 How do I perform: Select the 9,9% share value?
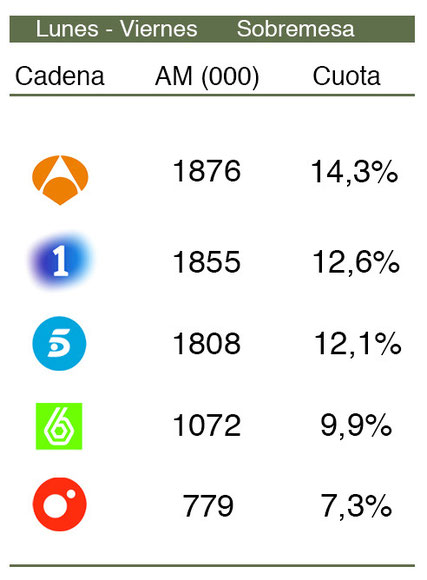click(x=356, y=426)
